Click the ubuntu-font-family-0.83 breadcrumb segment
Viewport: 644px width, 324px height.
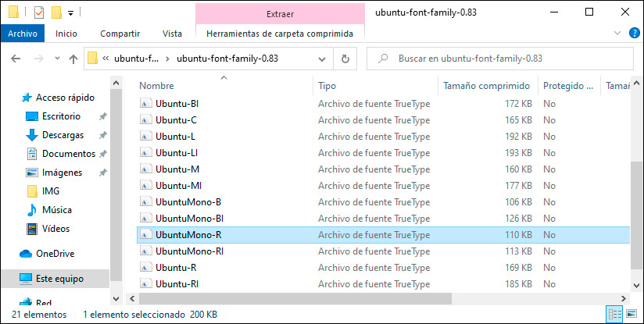[x=227, y=59]
